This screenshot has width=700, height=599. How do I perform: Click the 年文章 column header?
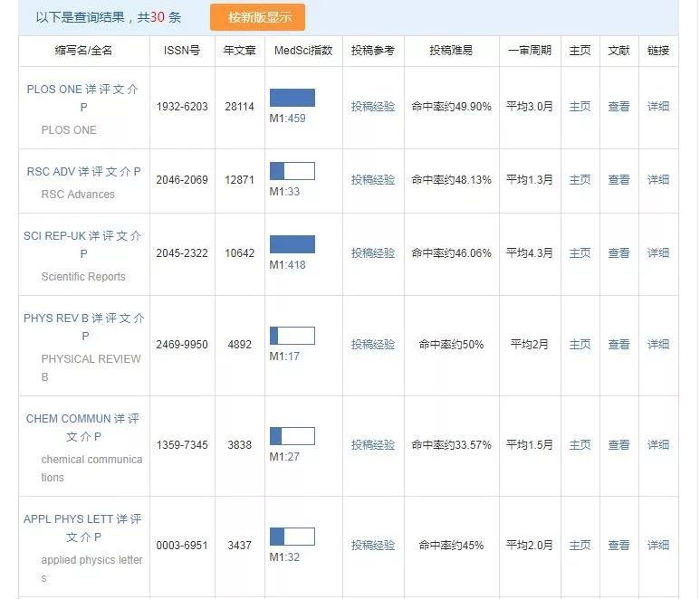coord(240,51)
